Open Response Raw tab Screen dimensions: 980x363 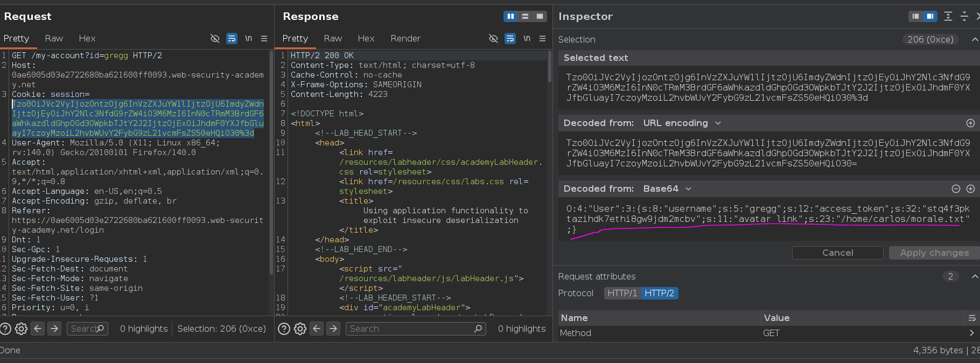[x=333, y=38]
